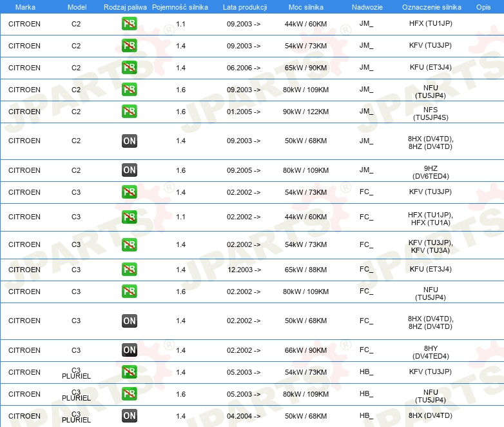Click the PB fuel icon in NFS row

point(129,112)
